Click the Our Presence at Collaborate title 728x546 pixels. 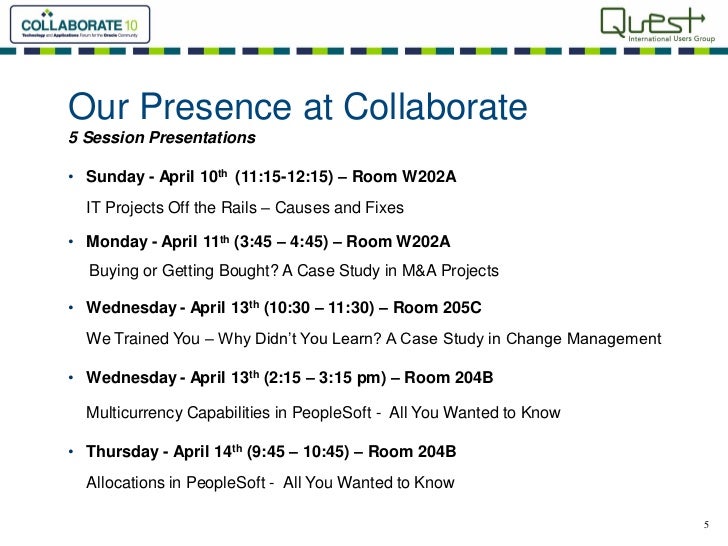coord(296,106)
